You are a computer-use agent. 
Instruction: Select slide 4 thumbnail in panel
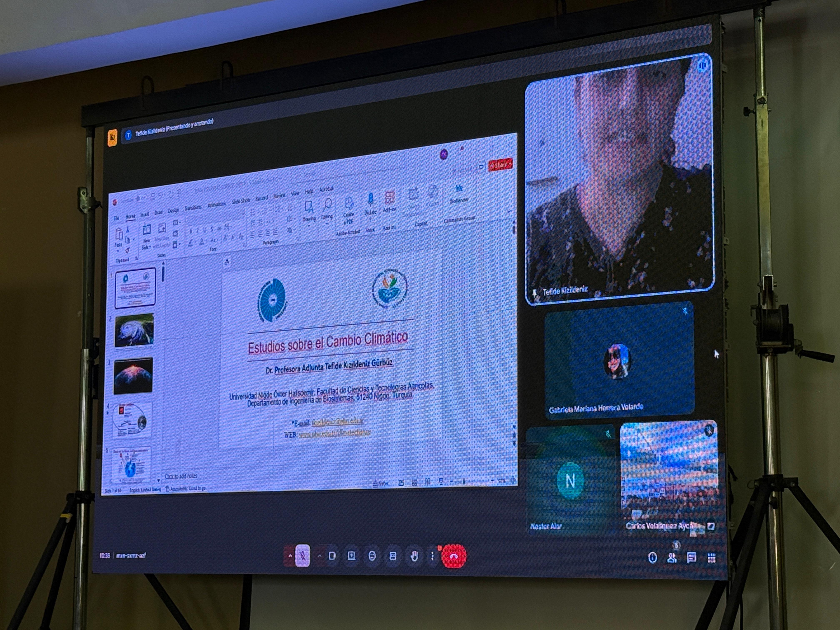point(132,420)
